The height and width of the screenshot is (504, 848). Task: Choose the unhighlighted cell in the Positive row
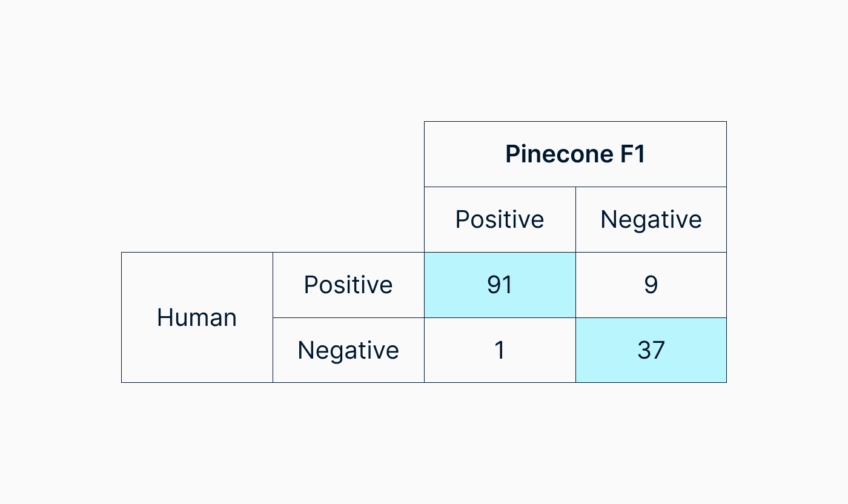[x=651, y=285]
